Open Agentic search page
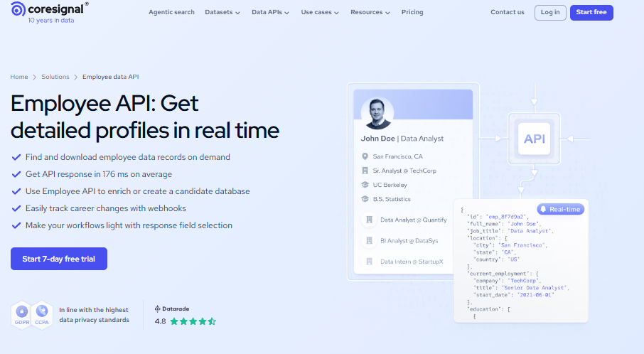 point(171,12)
